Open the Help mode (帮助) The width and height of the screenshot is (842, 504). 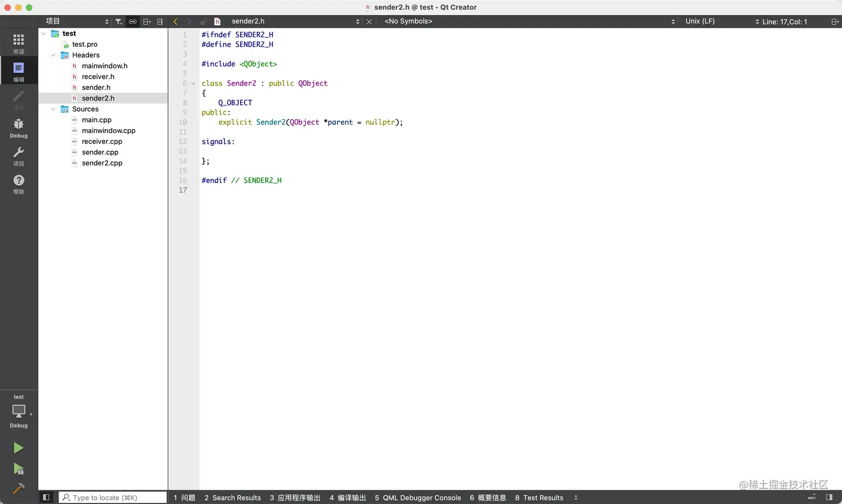[x=18, y=184]
